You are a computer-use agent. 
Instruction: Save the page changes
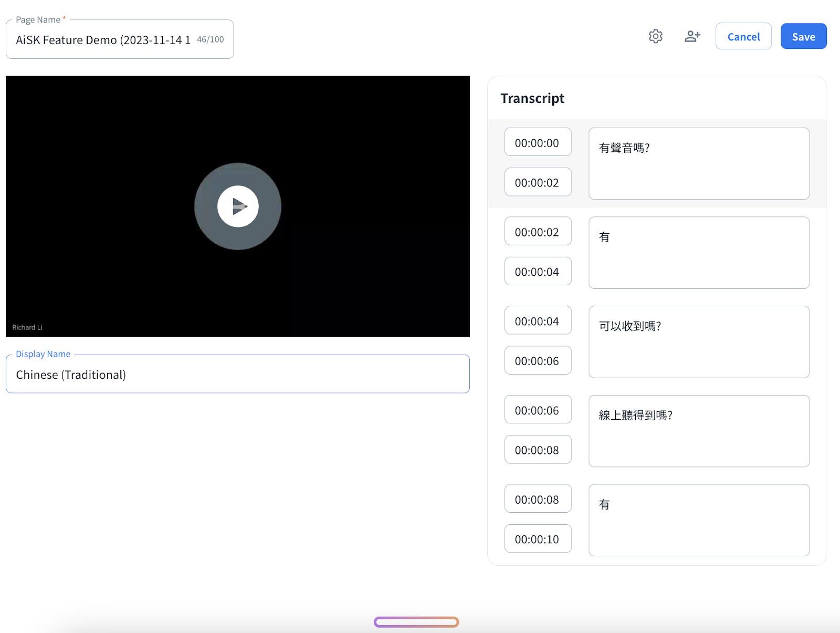803,36
